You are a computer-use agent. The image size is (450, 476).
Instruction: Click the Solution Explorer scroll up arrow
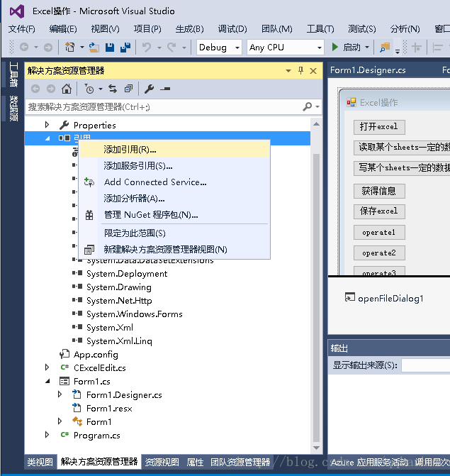point(316,124)
